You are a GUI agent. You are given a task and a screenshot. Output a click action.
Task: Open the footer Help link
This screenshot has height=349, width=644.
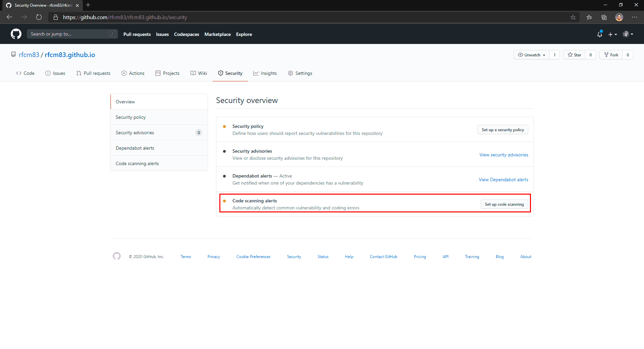point(349,257)
